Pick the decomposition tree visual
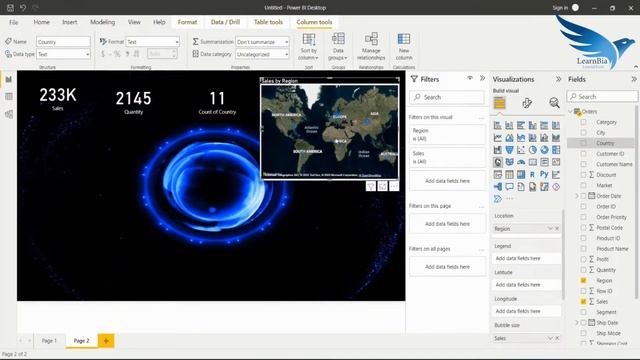The image size is (640, 360). click(498, 187)
